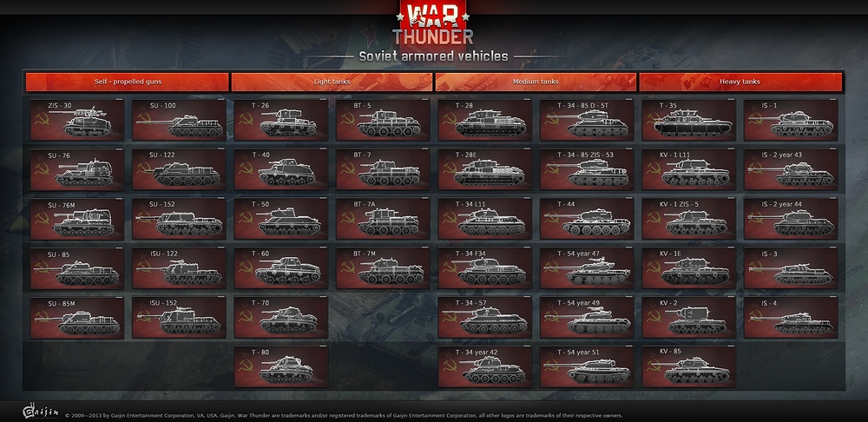
Task: Select the ZIS-30 self-propelled gun card
Action: pyautogui.click(x=77, y=120)
